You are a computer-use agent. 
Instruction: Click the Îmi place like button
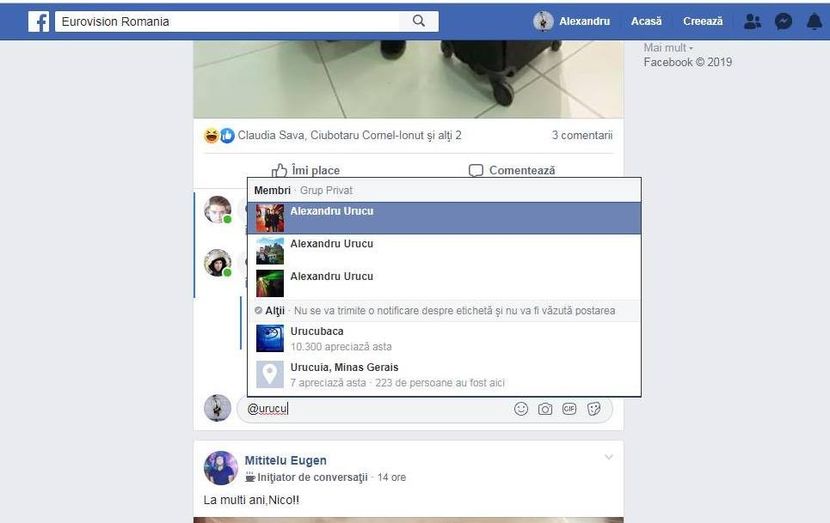(x=306, y=171)
